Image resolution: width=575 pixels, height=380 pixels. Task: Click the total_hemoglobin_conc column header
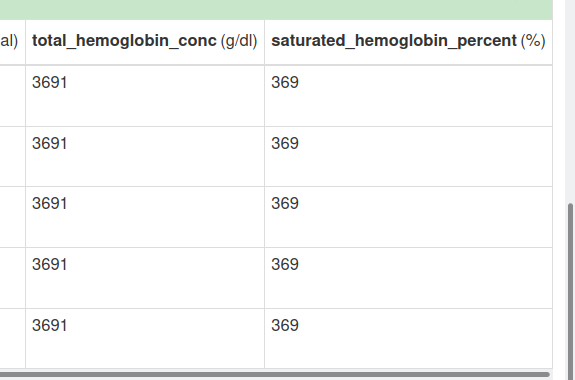coord(145,42)
